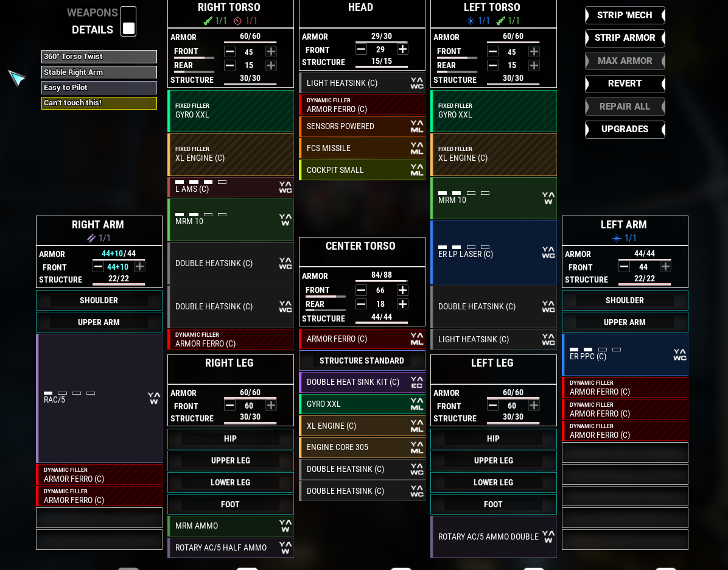Viewport: 728px width, 570px height.
Task: Select the Can't touch this! quirk tag
Action: 99,103
